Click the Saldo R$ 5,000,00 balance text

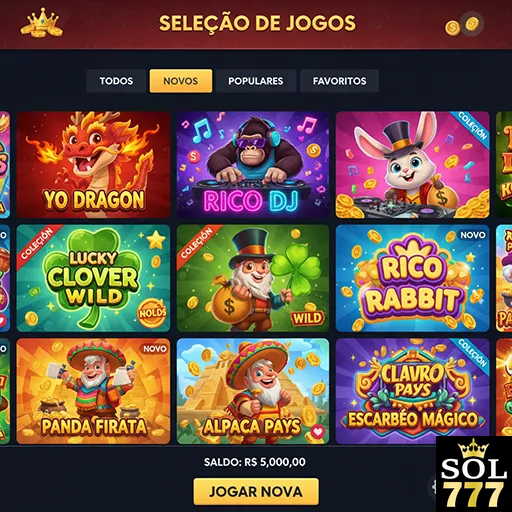(x=255, y=462)
